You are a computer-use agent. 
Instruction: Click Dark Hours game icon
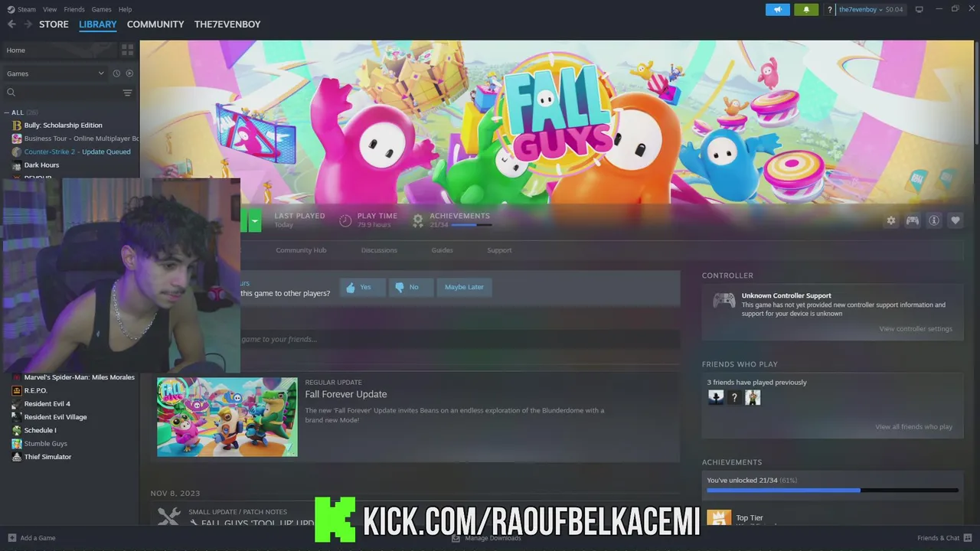(17, 165)
